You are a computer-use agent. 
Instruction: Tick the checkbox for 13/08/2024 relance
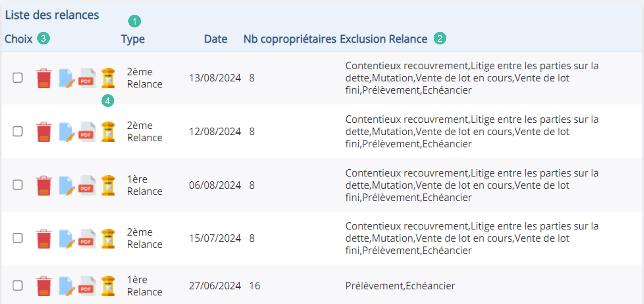(18, 78)
